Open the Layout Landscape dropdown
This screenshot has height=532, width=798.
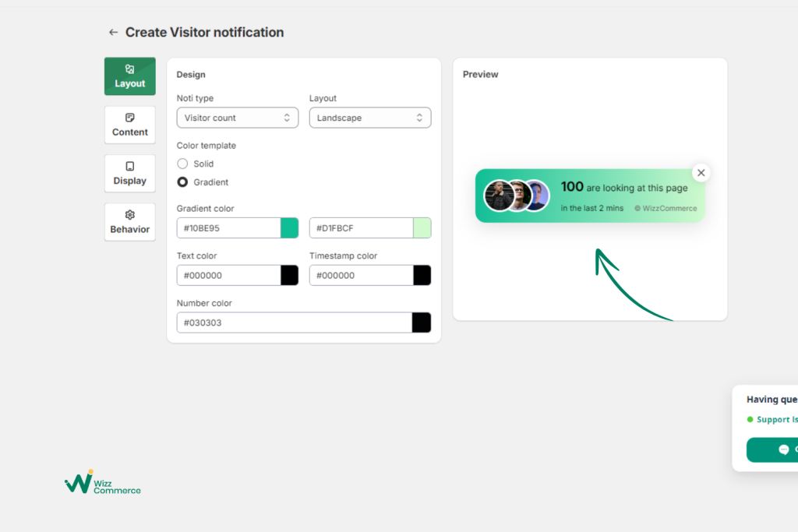(370, 118)
